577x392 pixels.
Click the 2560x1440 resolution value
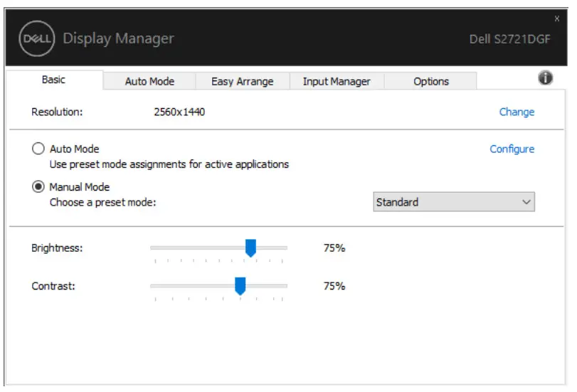click(179, 112)
